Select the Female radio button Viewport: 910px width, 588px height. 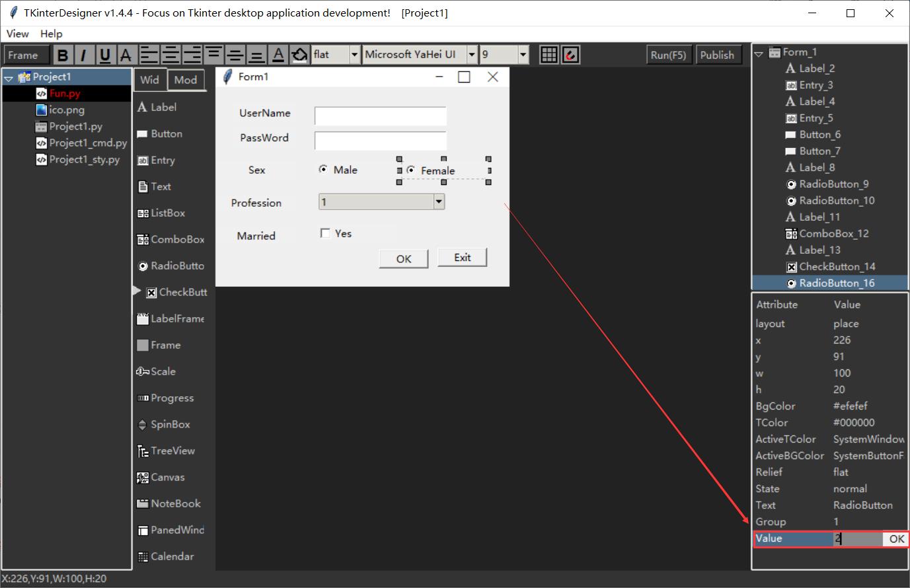click(411, 170)
